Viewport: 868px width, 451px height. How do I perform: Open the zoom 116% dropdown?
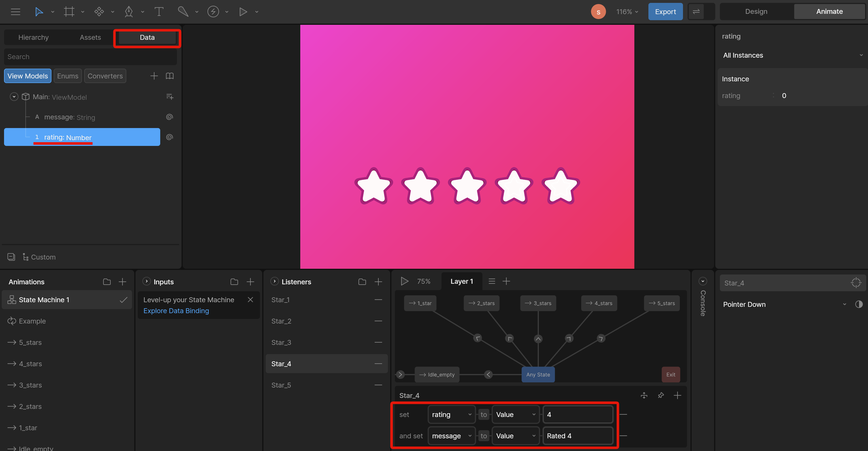tap(627, 12)
